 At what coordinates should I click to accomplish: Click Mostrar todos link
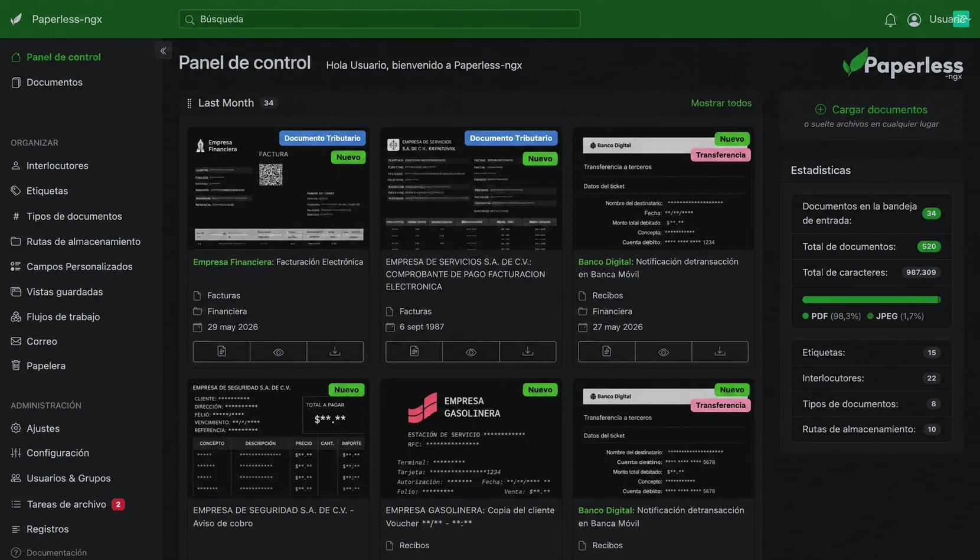point(721,103)
